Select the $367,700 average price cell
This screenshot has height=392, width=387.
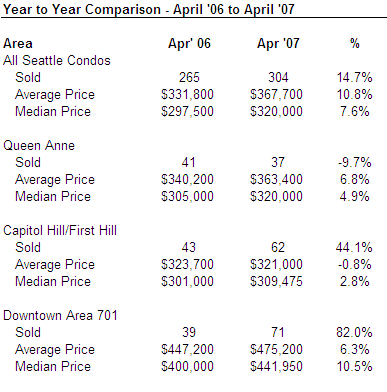point(276,95)
